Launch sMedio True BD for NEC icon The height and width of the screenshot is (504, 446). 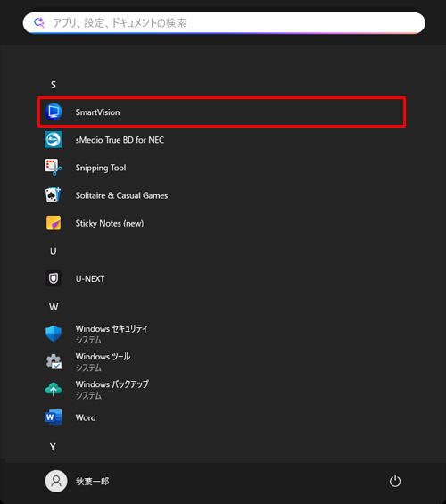(54, 140)
